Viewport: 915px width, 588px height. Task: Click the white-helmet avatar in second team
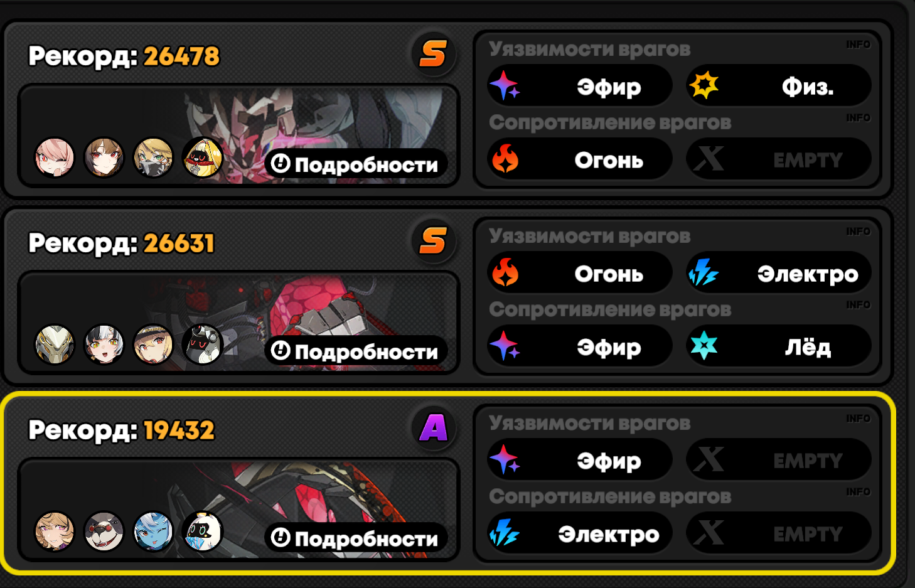point(55,345)
